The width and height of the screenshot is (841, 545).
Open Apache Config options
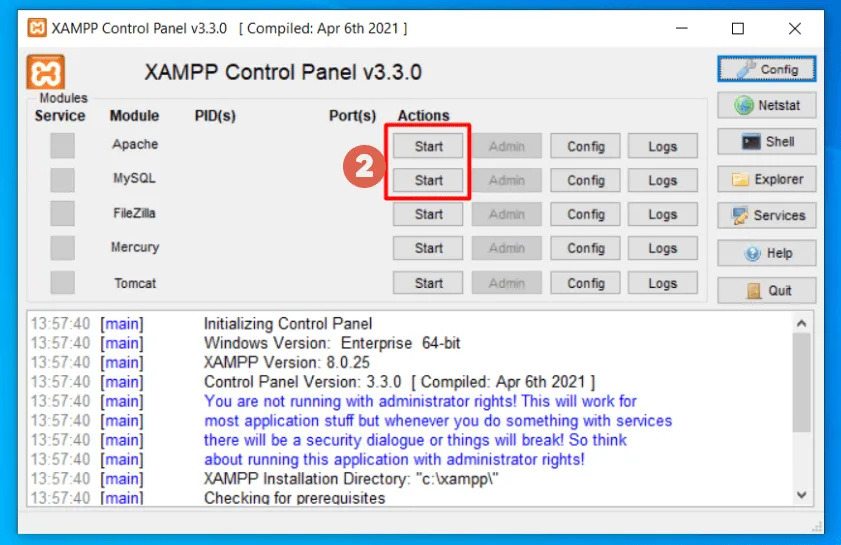(x=586, y=146)
